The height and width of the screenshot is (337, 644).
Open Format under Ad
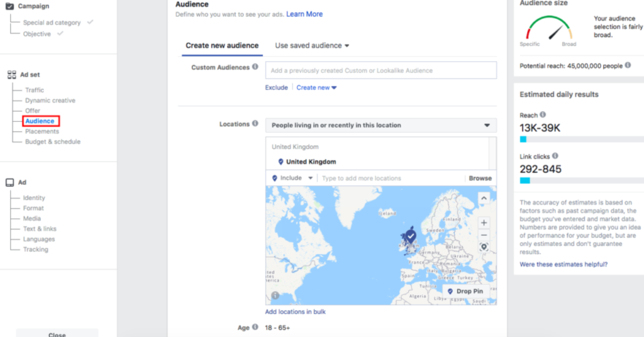[x=33, y=208]
